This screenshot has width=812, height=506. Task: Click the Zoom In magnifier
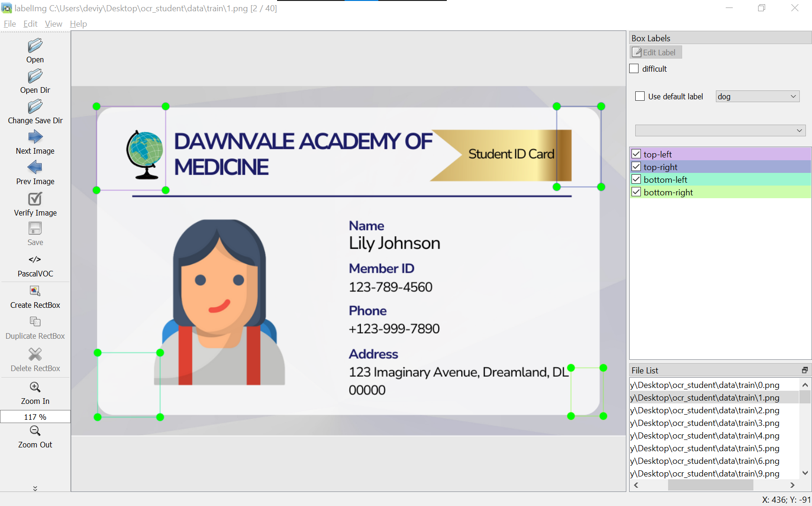pos(35,387)
